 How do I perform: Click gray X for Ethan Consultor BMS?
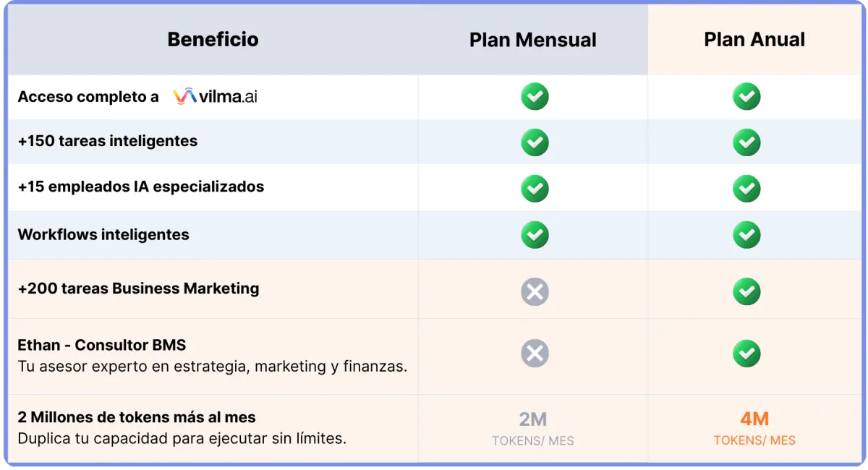[x=535, y=353]
